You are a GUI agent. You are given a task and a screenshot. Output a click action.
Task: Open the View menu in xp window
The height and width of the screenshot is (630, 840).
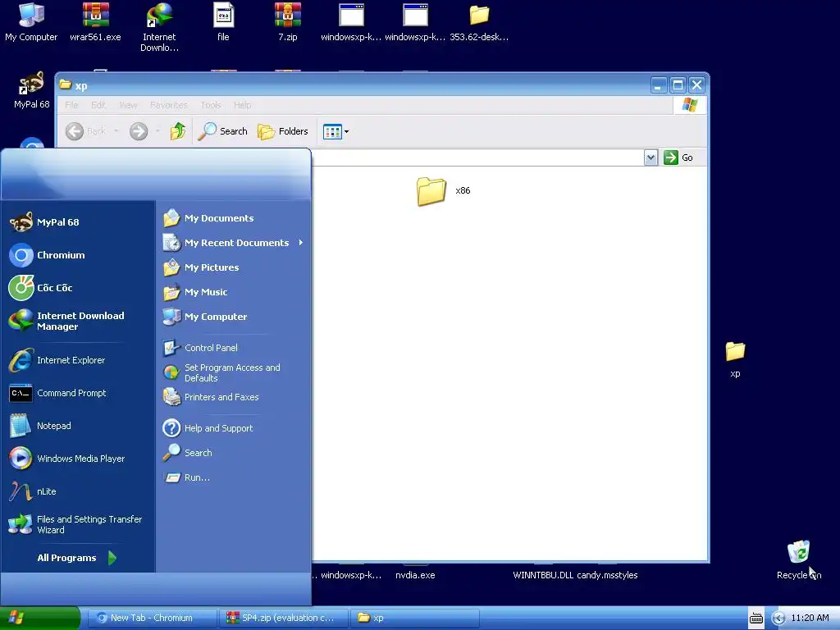[x=128, y=105]
